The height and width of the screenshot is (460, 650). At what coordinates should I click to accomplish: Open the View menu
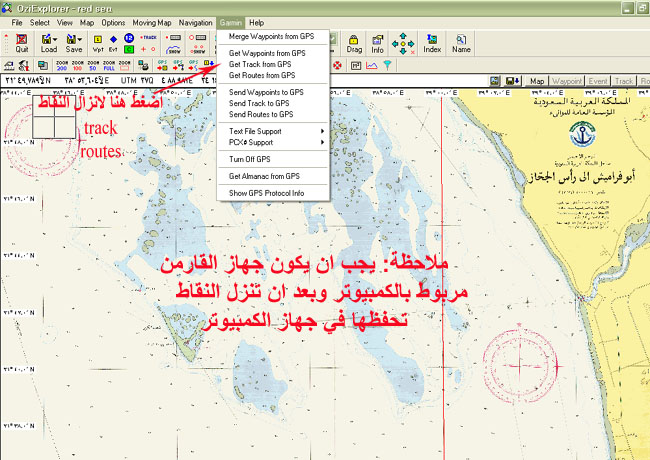[65, 23]
